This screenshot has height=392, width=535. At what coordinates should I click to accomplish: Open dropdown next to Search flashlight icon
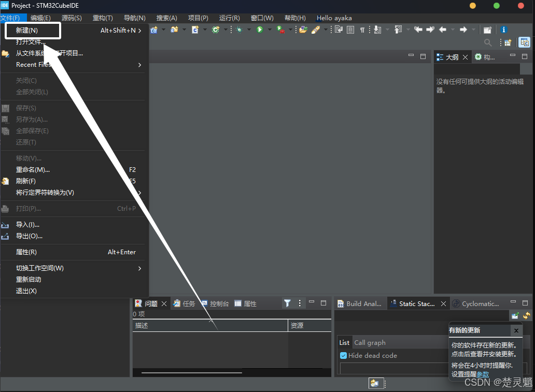point(326,30)
